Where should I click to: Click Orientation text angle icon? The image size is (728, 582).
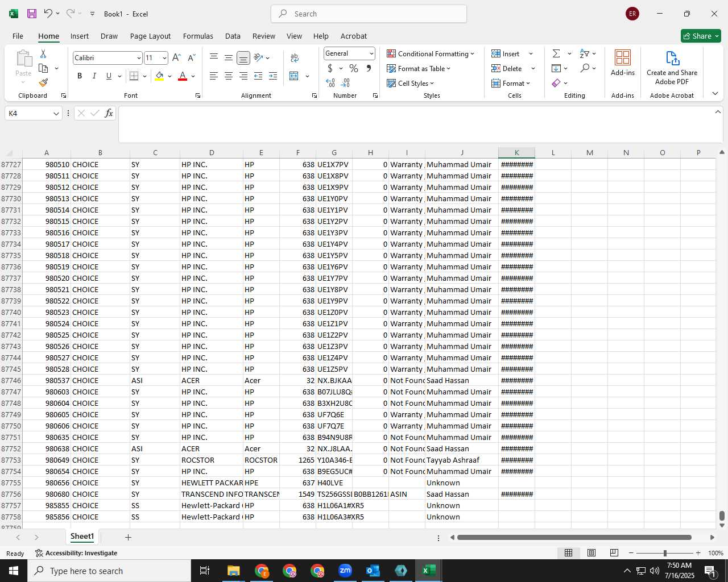[259, 58]
